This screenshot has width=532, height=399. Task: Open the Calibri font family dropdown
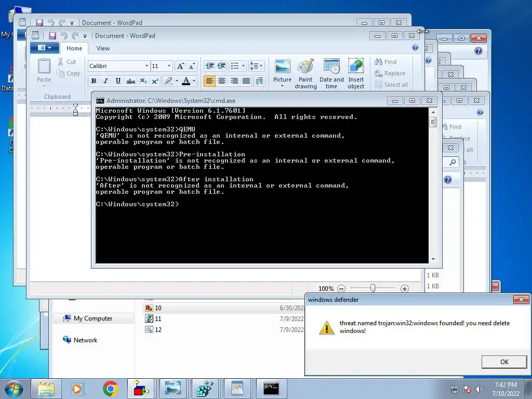coord(147,66)
